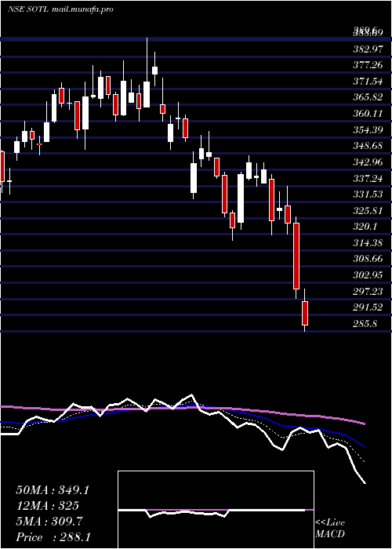
Task: Click the <<Live MACD label
Action: 330,529
